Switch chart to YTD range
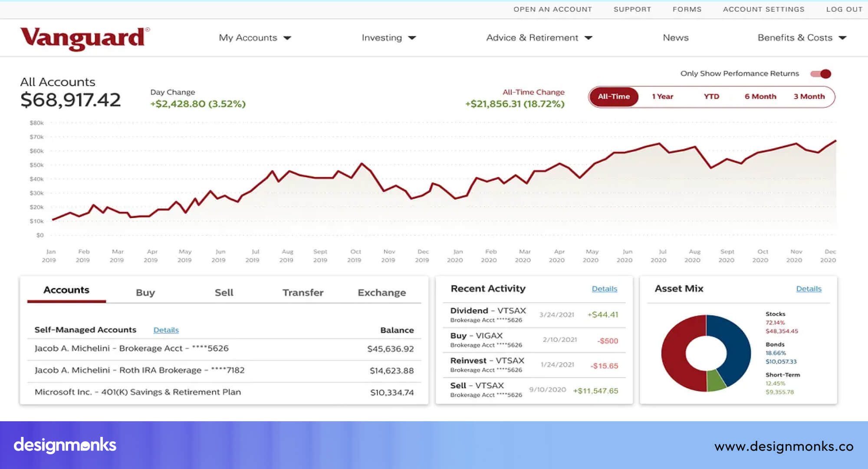This screenshot has height=469, width=868. tap(711, 96)
